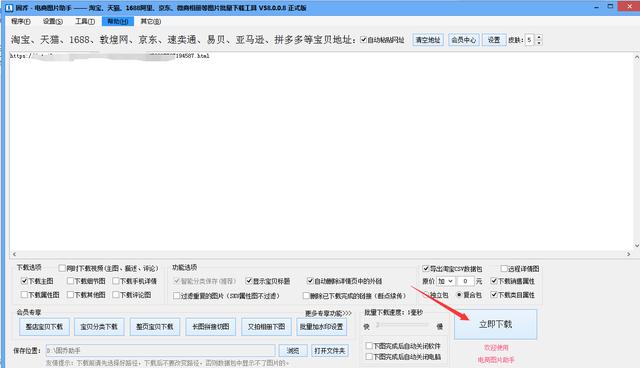Click the 设置 button beside 会员中心
The width and height of the screenshot is (640, 368).
[494, 40]
